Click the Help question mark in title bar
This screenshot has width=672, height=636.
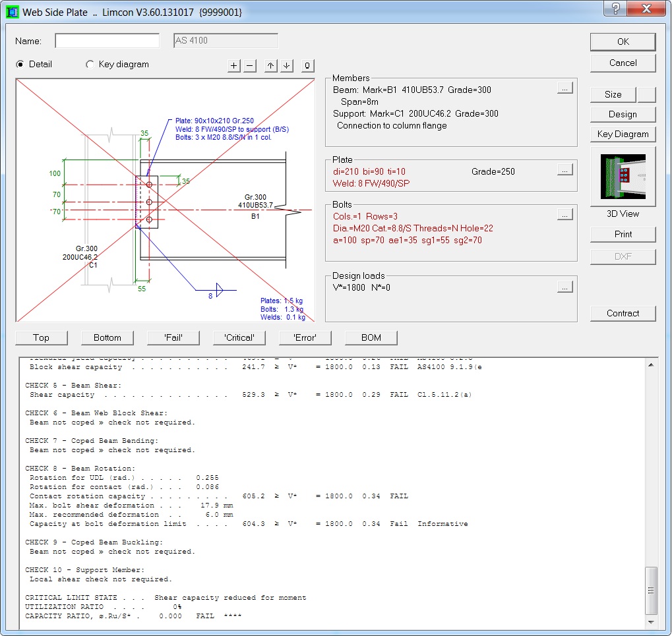tap(615, 9)
